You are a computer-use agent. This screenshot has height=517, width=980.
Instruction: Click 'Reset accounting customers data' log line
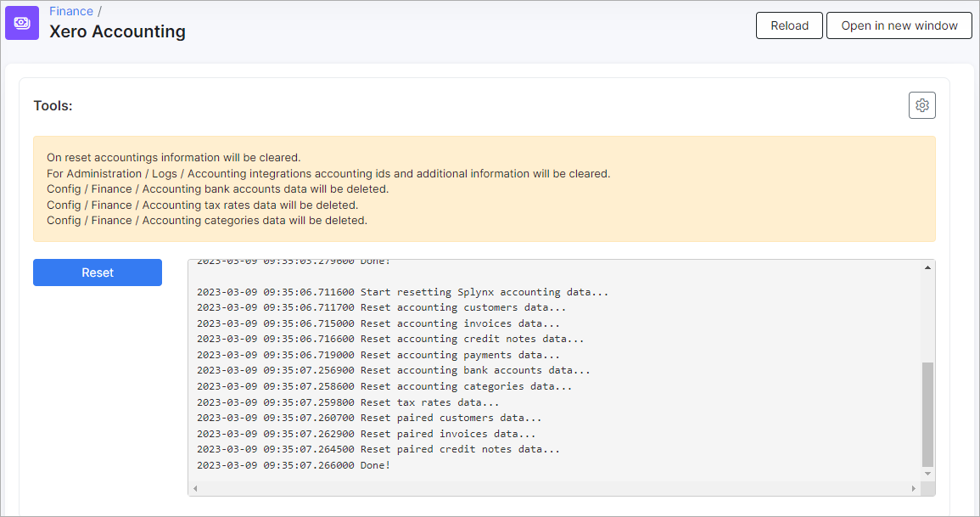pos(381,307)
